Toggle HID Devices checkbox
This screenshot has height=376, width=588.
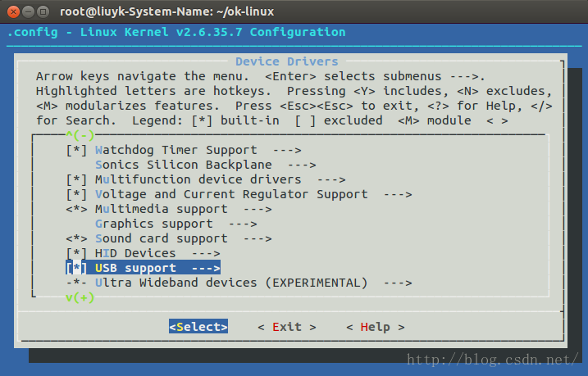pyautogui.click(x=76, y=254)
